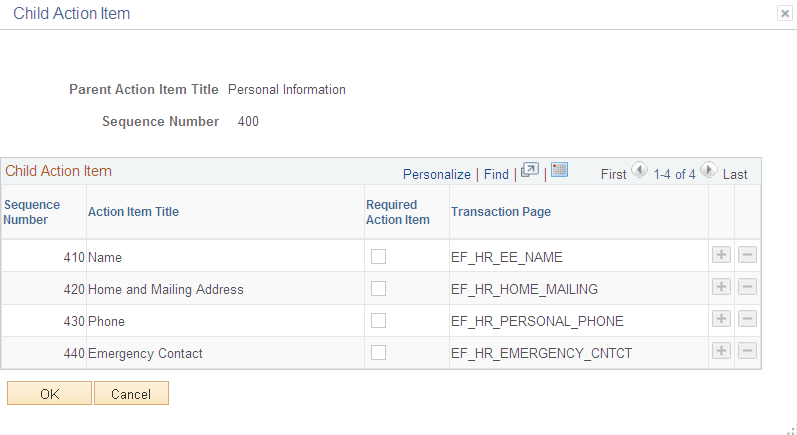Add a row after the Name item
797x435 pixels.
tap(721, 255)
